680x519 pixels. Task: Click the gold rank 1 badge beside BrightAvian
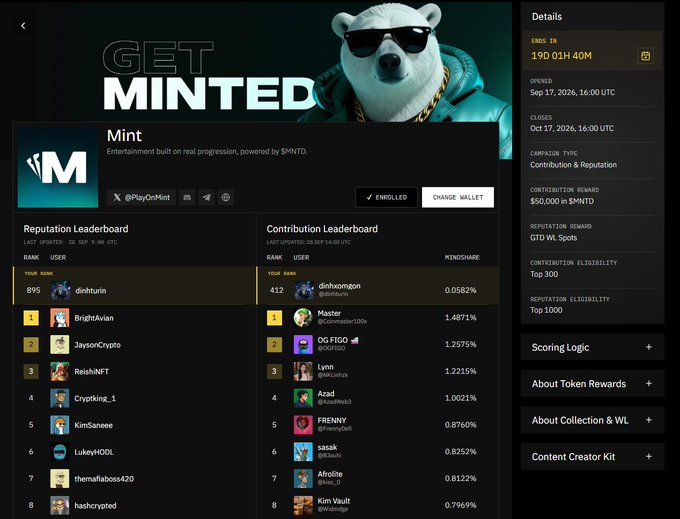[x=31, y=318]
